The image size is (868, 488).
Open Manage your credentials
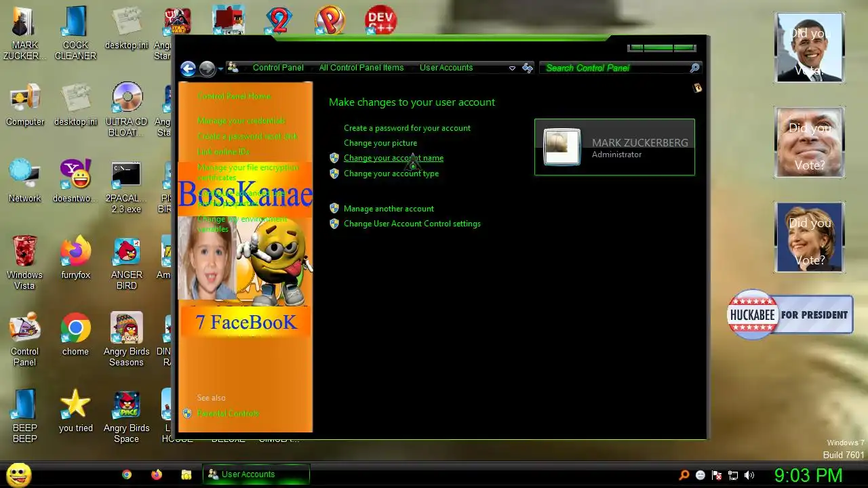click(241, 121)
